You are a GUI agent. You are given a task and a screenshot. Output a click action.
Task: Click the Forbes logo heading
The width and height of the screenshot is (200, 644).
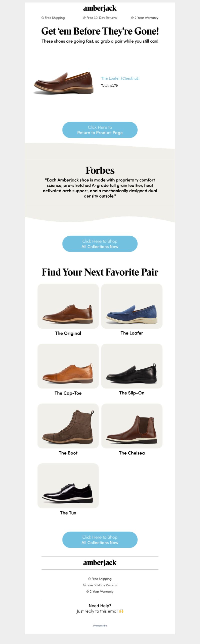100,170
